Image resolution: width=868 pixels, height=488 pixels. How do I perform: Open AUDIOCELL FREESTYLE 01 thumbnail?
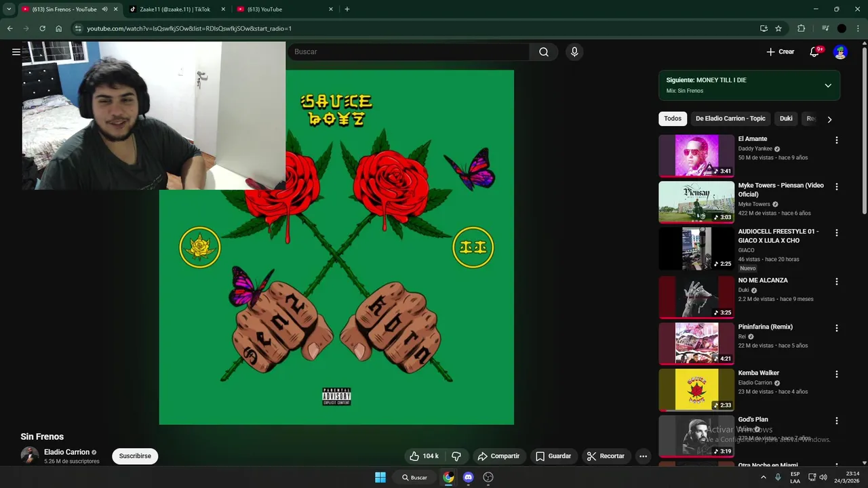pos(696,248)
